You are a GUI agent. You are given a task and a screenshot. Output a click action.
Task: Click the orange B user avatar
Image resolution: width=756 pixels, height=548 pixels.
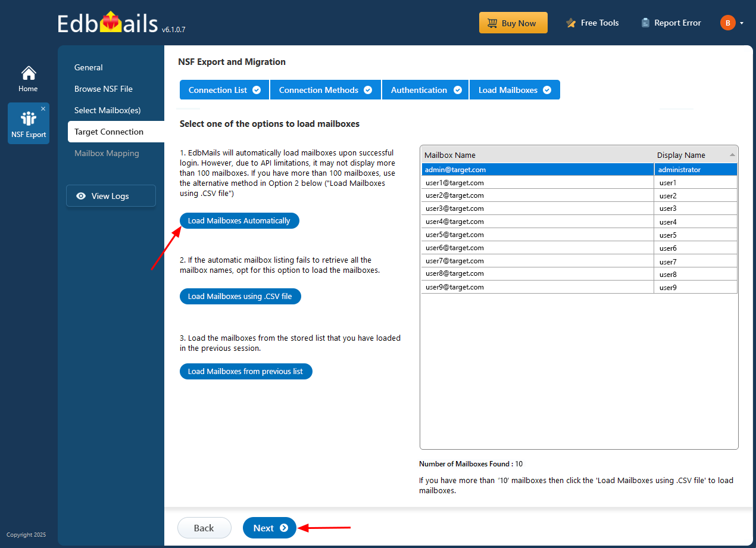pos(727,23)
